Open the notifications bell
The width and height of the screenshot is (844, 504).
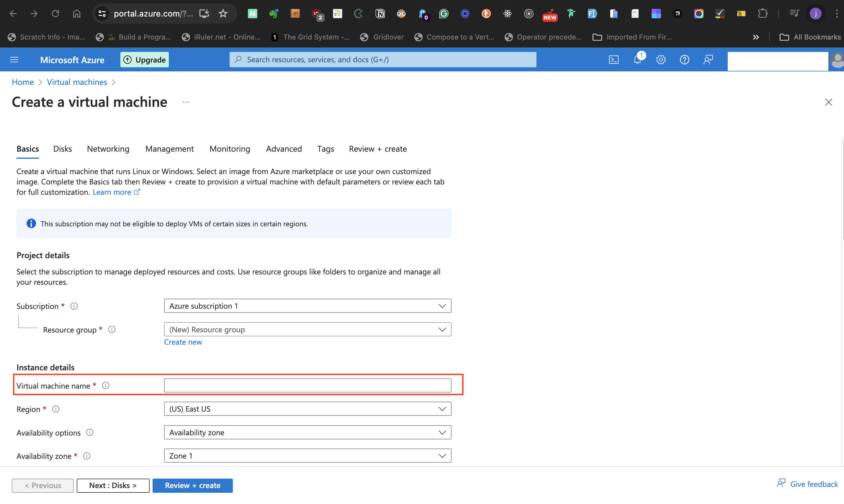click(x=637, y=60)
